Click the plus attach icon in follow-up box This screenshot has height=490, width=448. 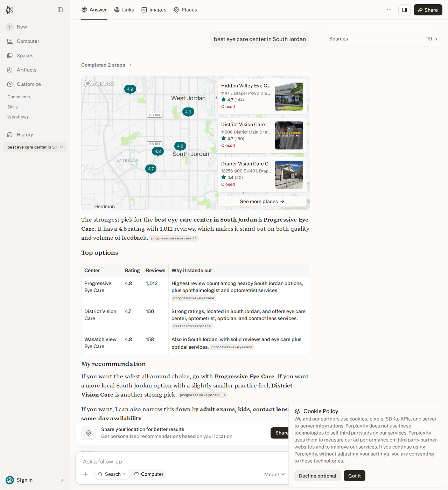pyautogui.click(x=86, y=474)
